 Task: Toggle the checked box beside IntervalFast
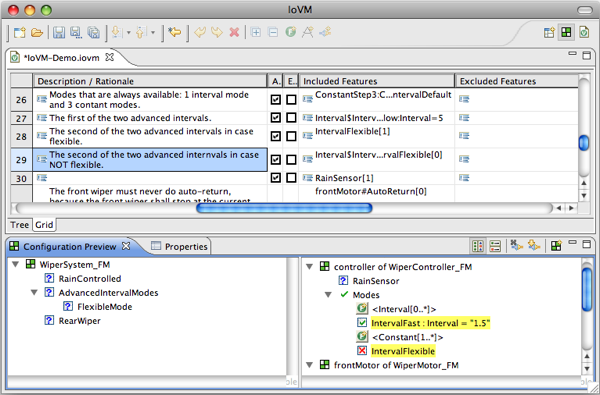pyautogui.click(x=362, y=323)
